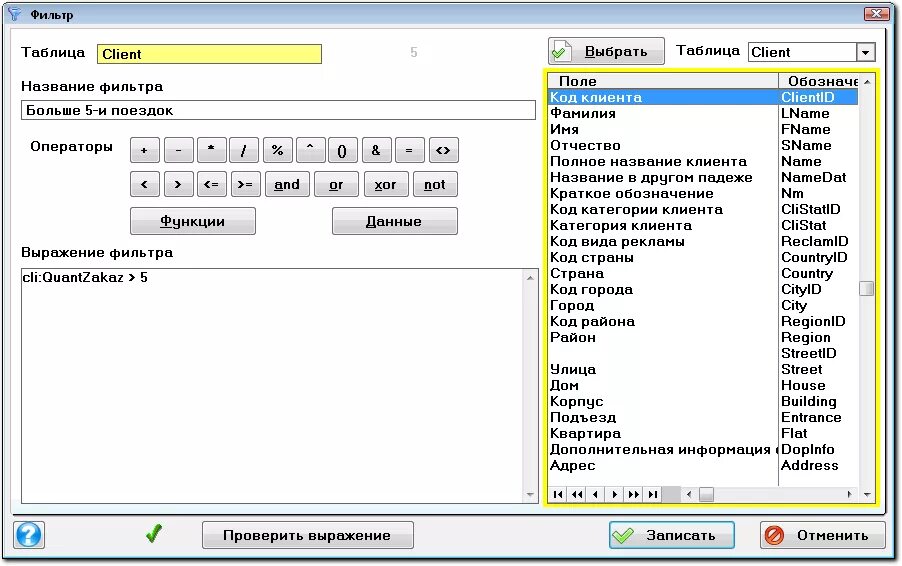Insert the less-than operator
This screenshot has height=566, width=902.
click(x=144, y=185)
